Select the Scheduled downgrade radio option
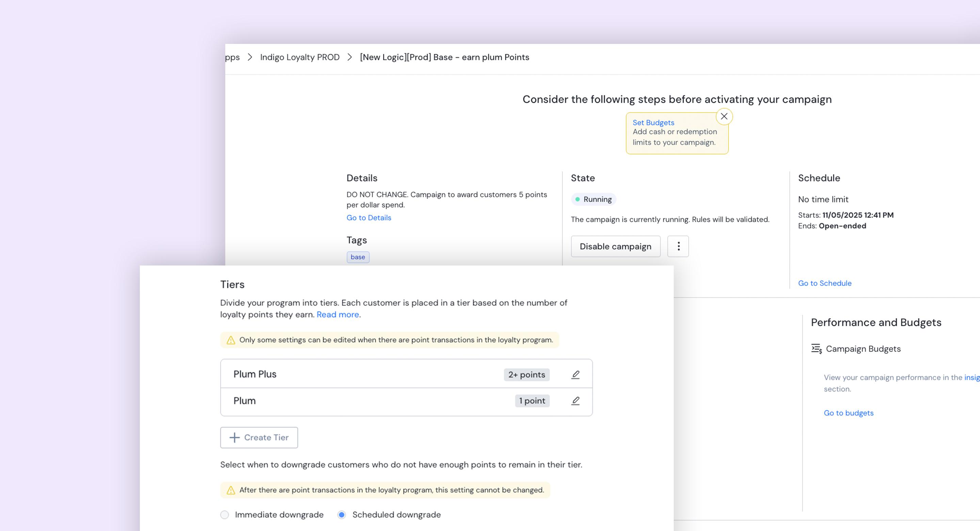 tap(342, 515)
